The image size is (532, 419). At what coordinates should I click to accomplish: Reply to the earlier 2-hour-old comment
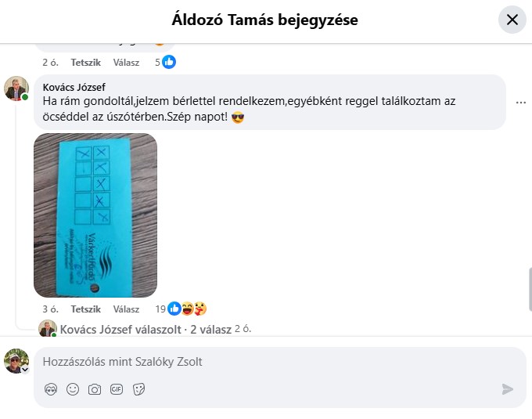126,63
